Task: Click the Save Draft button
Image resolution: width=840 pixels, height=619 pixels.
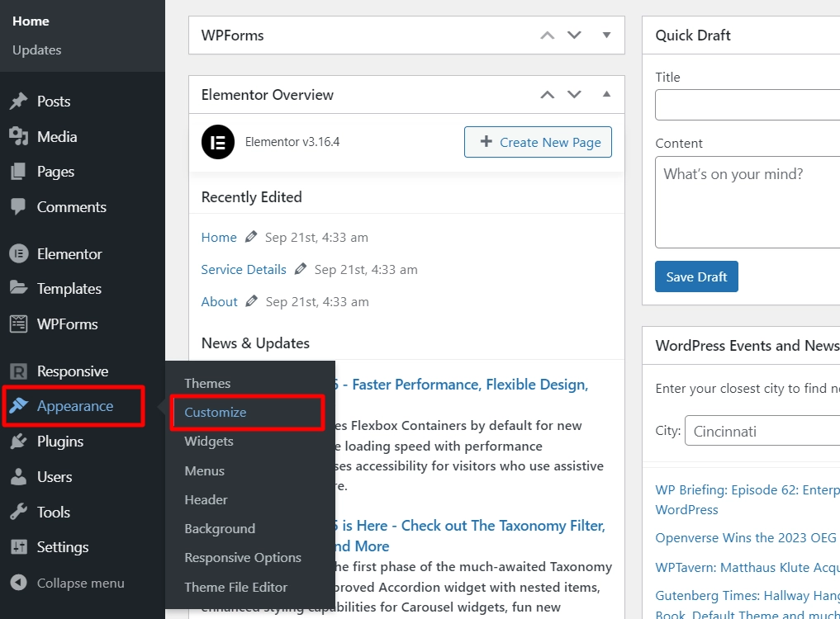Action: click(x=696, y=276)
